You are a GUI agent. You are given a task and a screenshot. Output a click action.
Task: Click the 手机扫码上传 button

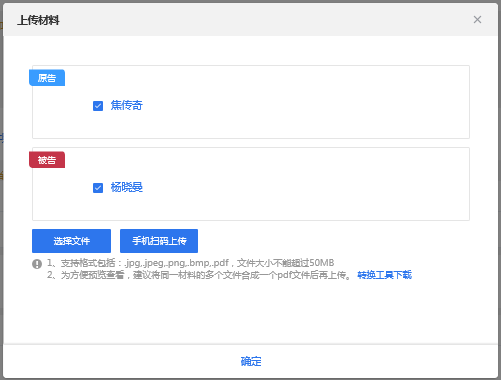coord(159,241)
